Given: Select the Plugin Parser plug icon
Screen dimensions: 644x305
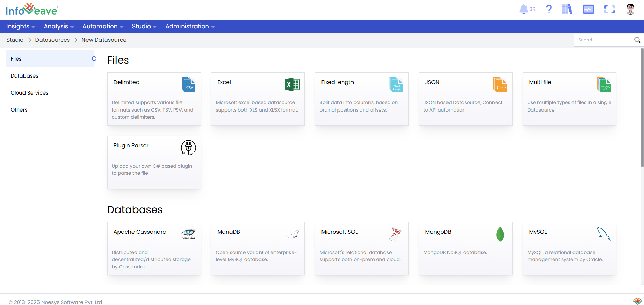Looking at the screenshot, I should (x=188, y=148).
